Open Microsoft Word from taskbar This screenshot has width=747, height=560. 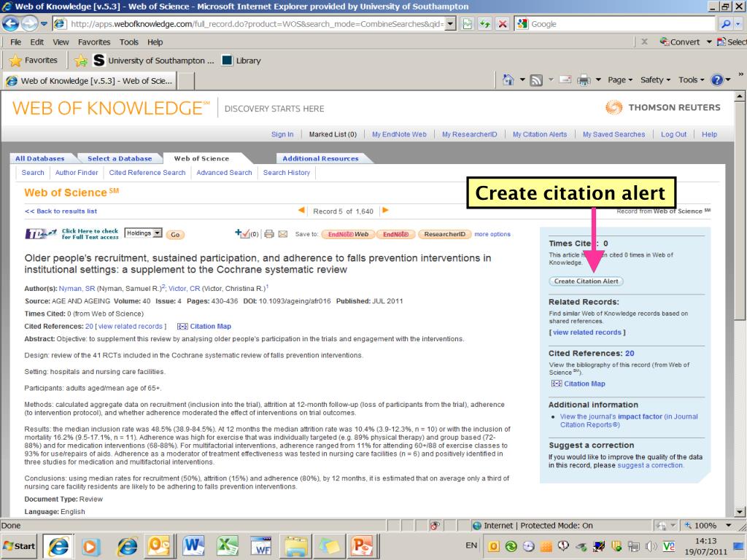tap(193, 545)
